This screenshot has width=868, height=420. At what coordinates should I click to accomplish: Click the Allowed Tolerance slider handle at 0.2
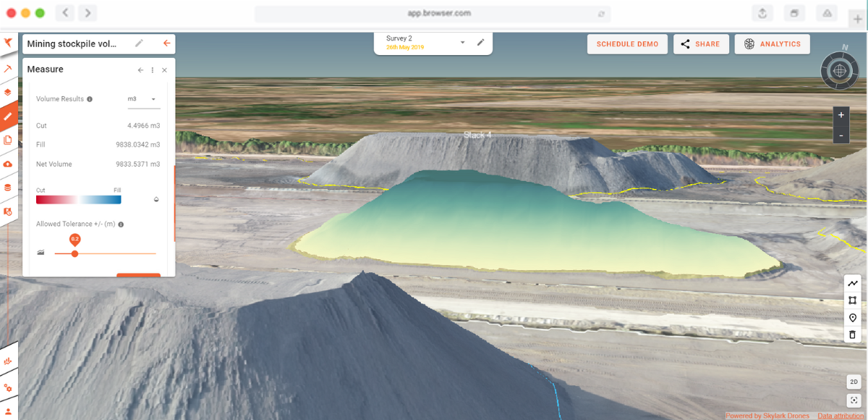(74, 253)
